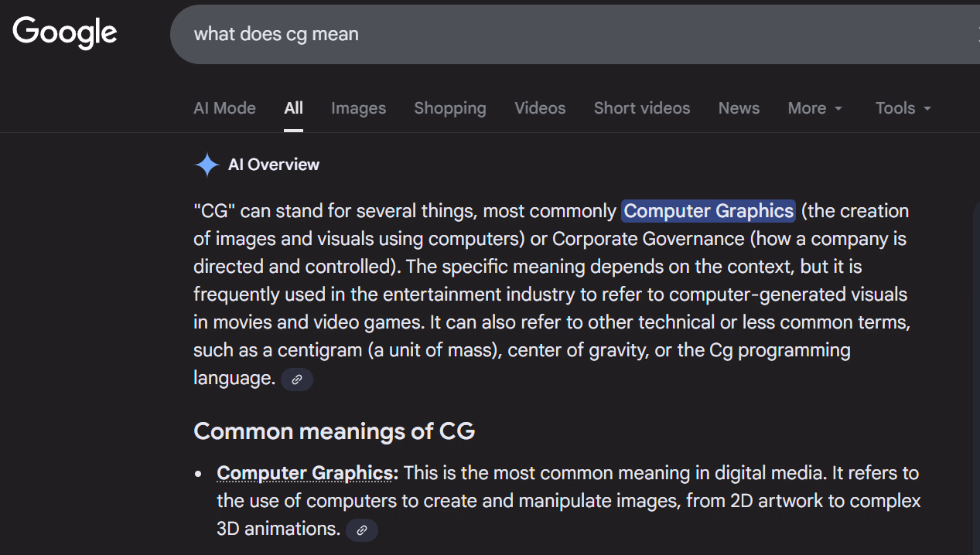
Task: Click the 'Common meanings of CG' heading
Action: point(334,431)
